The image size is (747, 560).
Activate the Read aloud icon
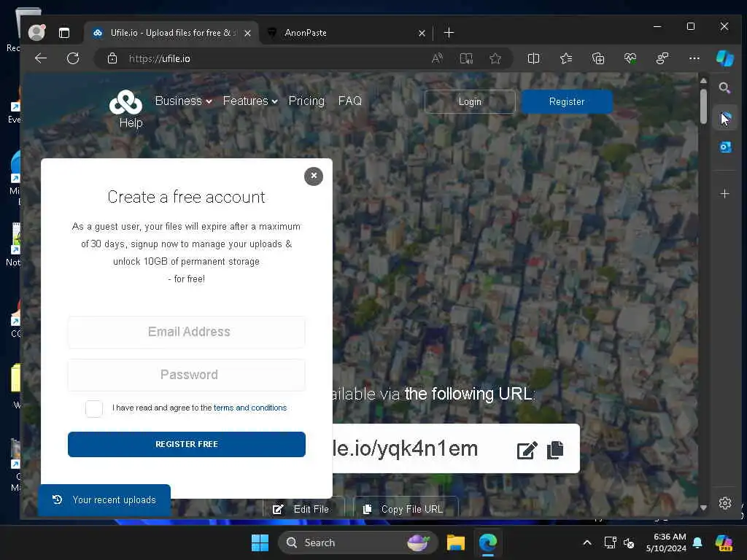437,58
